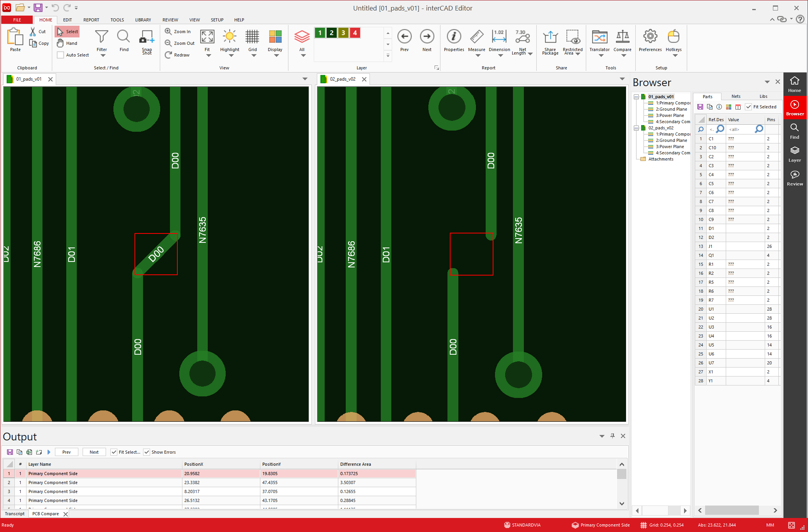Enable the Auto Select checkbox
808x532 pixels.
60,55
